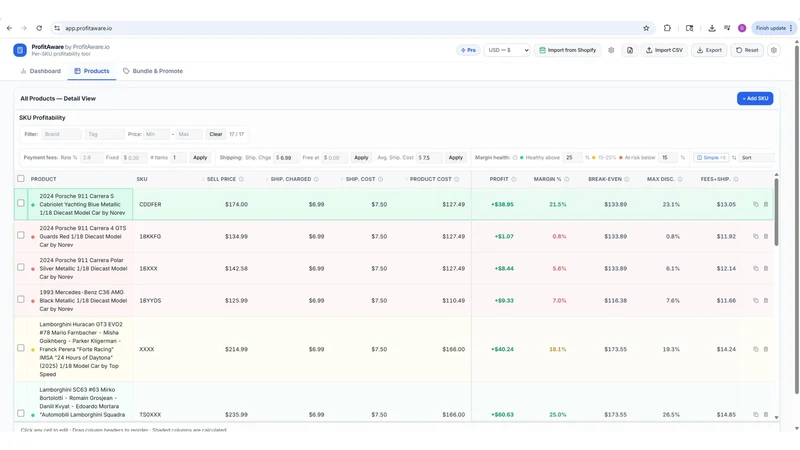Delete the CDDFER row with trash icon
This screenshot has width=800, height=450.
tap(766, 204)
